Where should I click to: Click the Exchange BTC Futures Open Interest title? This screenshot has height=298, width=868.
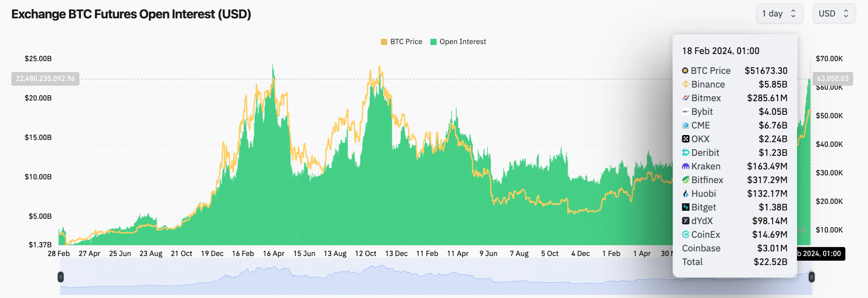(x=131, y=14)
